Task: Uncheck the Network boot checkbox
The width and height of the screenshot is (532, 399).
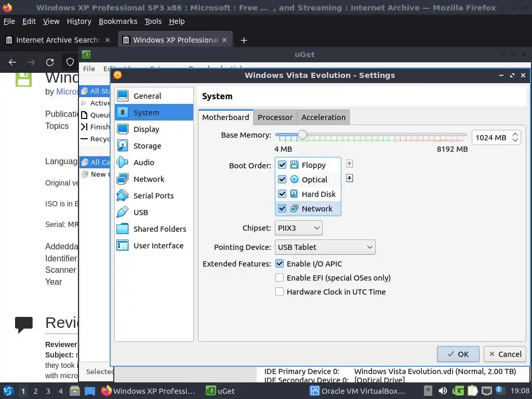Action: tap(282, 208)
